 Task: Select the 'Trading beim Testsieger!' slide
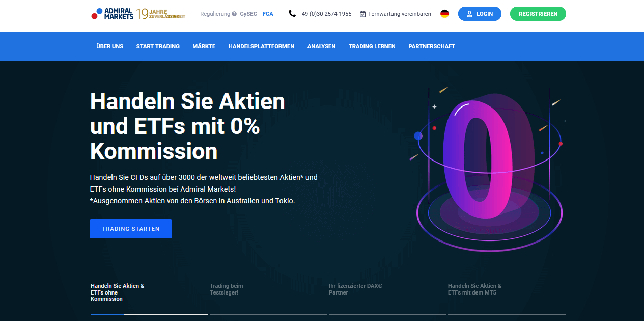tap(227, 289)
